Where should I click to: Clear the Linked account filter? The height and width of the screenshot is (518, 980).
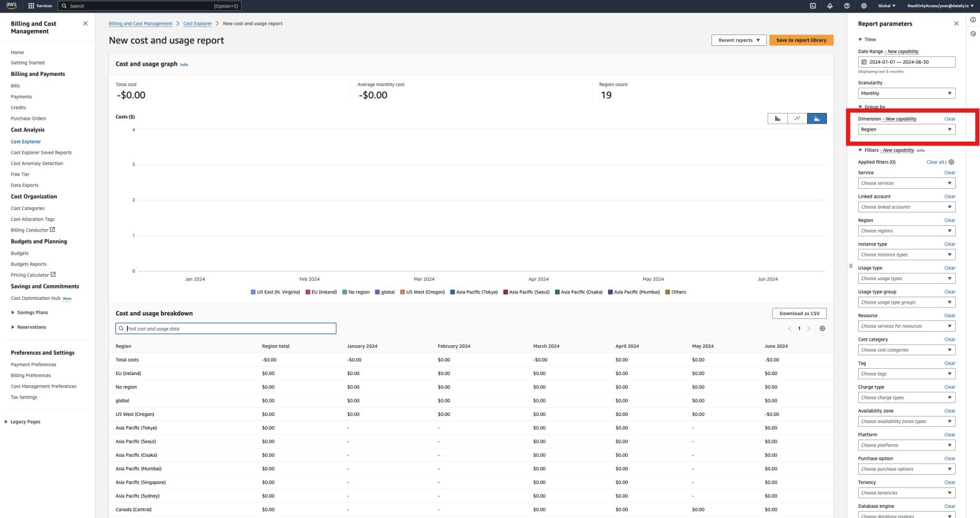click(x=949, y=196)
